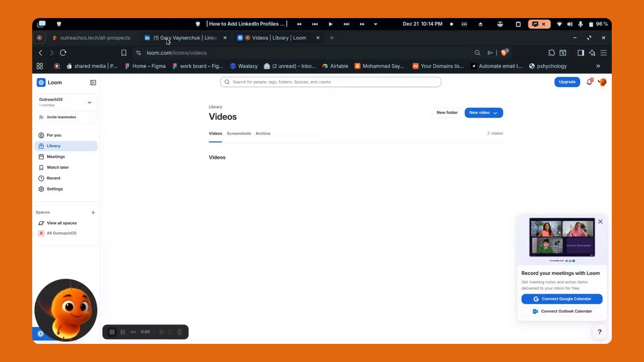Click Invite teammates link
644x362 pixels.
click(61, 117)
